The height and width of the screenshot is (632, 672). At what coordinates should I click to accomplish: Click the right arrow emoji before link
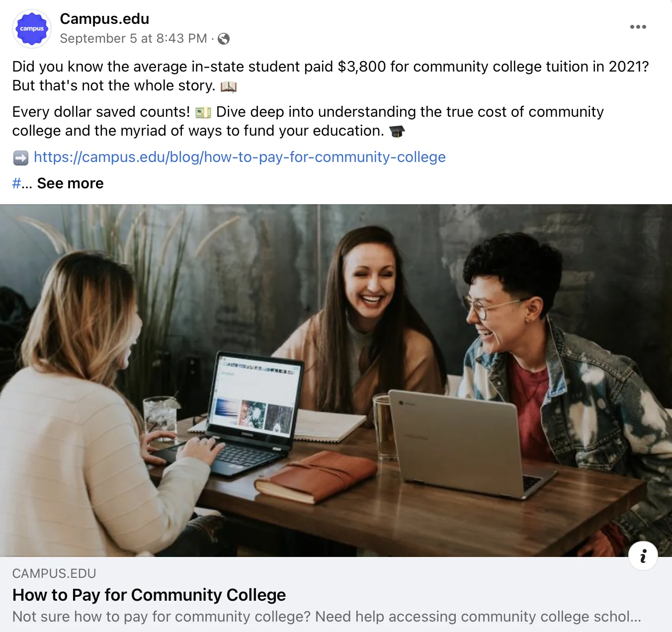21,158
